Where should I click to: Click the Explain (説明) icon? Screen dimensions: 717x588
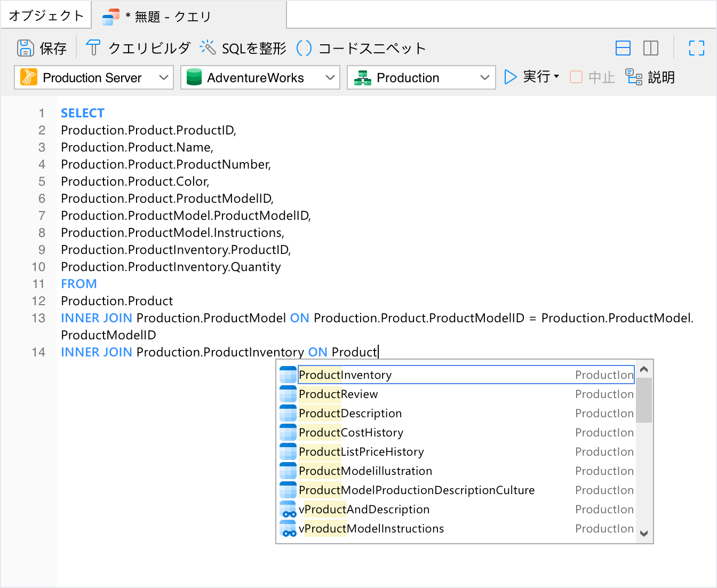(x=634, y=77)
